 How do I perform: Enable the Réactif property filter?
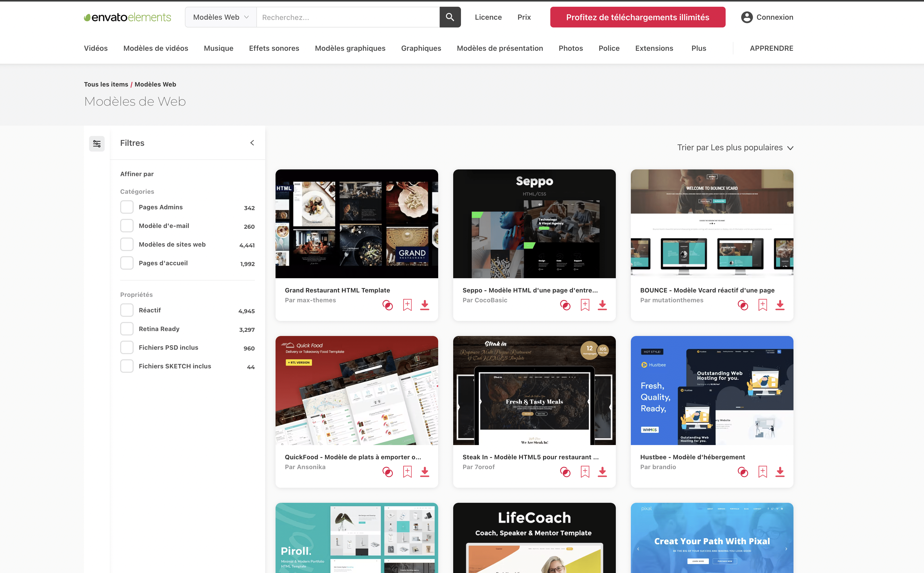tap(127, 310)
